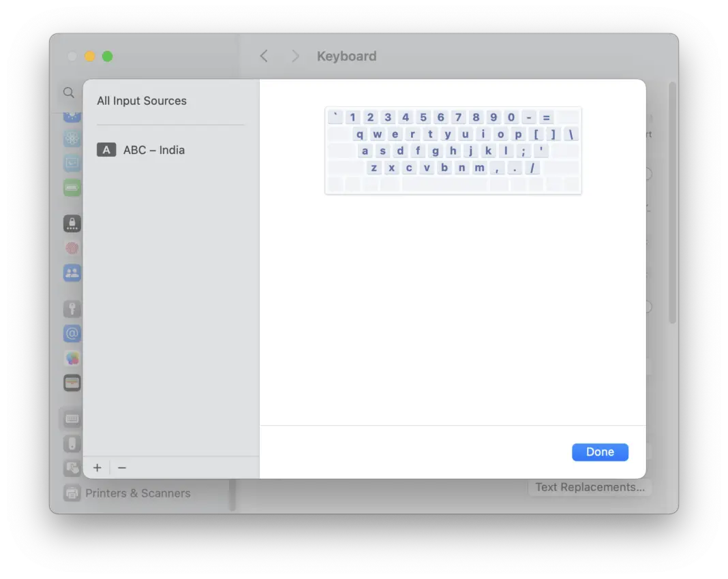This screenshot has width=728, height=579.
Task: Click the Lock Screen icon in sidebar
Action: coord(72,223)
